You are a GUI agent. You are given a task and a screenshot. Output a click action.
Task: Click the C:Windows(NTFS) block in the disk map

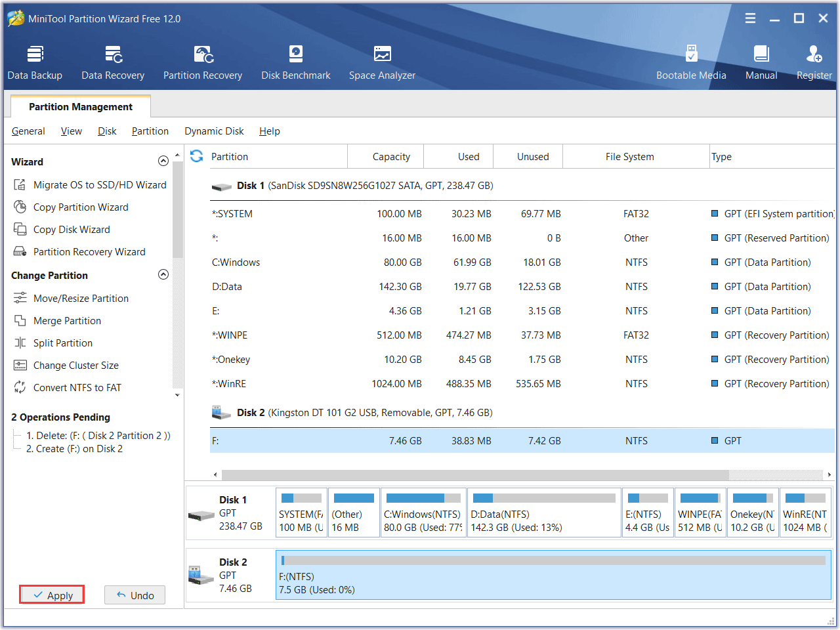point(423,513)
